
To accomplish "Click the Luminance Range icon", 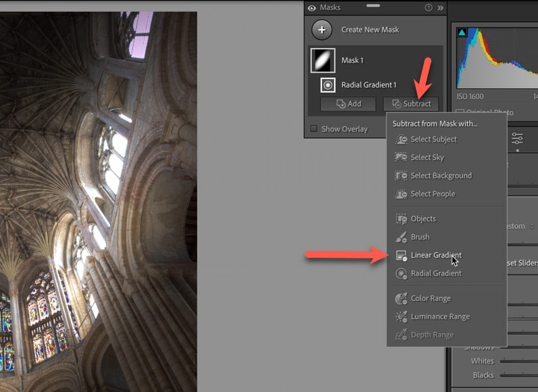I will click(x=401, y=316).
